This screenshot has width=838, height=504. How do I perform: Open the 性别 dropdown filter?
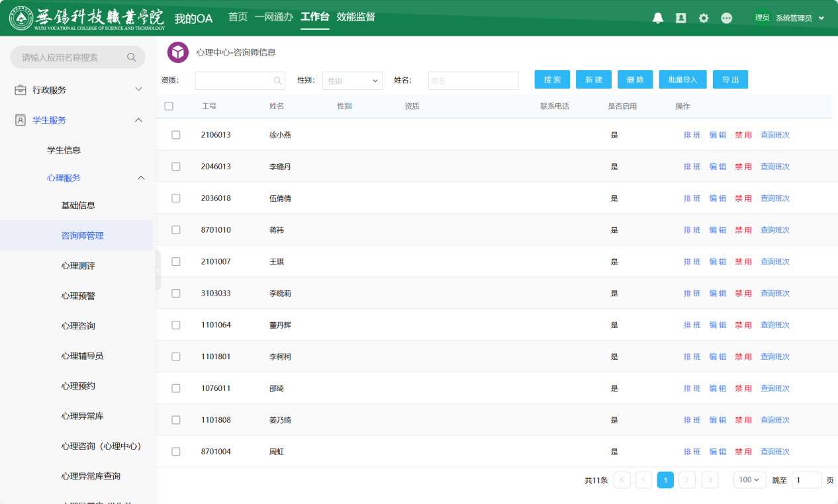tap(353, 81)
